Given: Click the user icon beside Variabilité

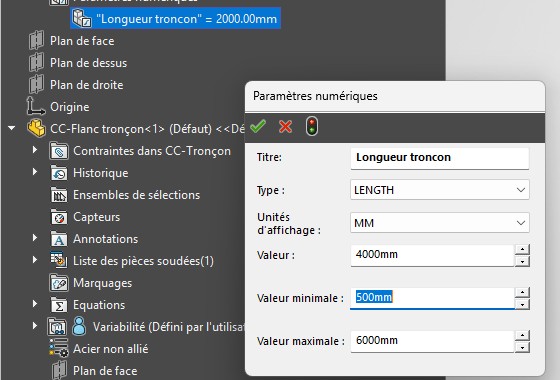Looking at the screenshot, I should tap(79, 326).
